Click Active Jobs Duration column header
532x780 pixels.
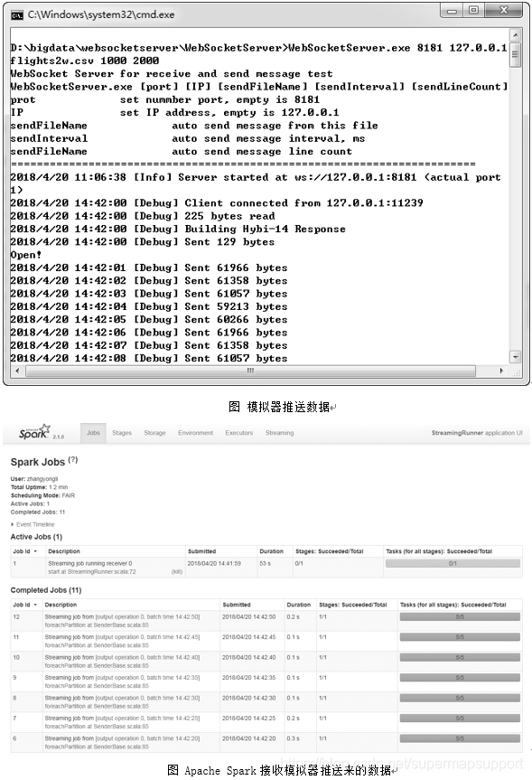(272, 551)
